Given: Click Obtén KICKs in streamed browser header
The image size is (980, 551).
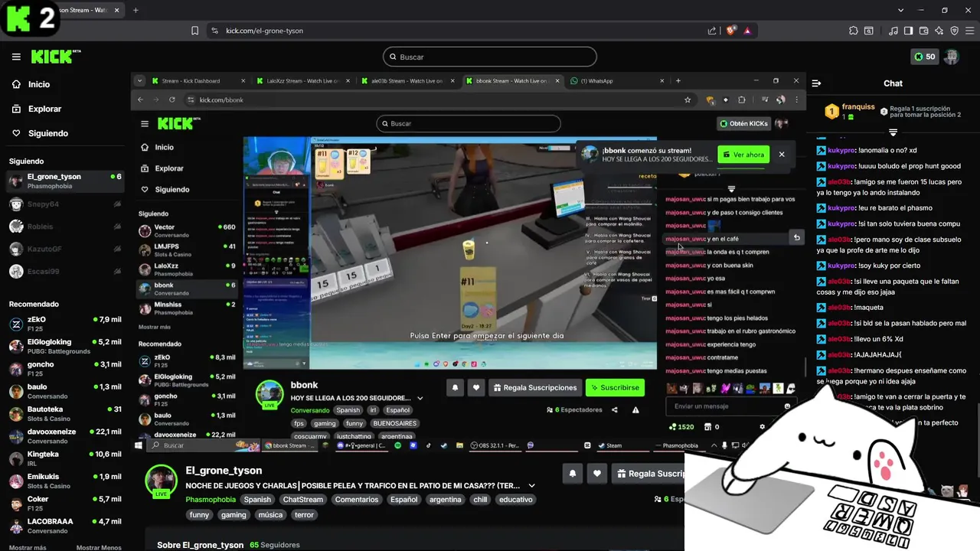Looking at the screenshot, I should [743, 123].
